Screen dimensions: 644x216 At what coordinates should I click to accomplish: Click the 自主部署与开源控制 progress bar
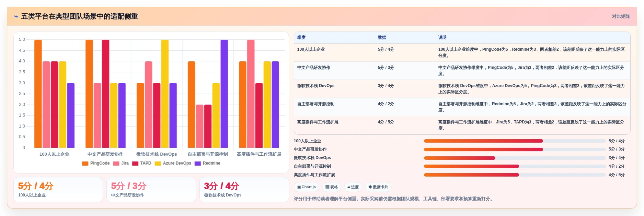click(x=515, y=166)
